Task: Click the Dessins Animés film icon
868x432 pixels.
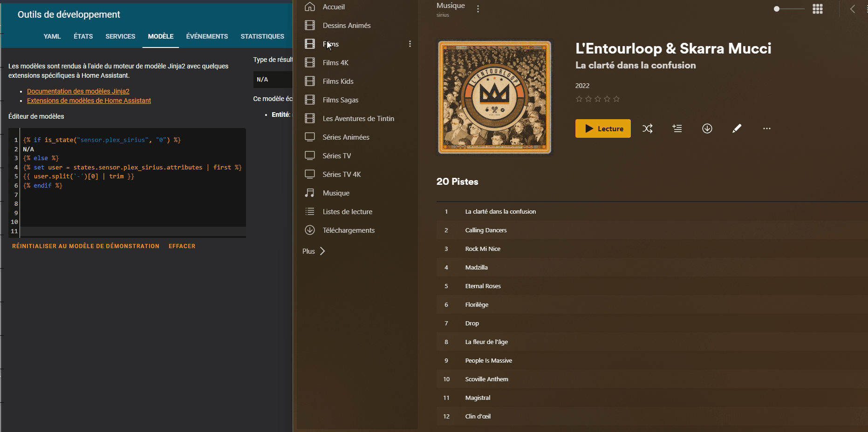Action: pyautogui.click(x=310, y=25)
